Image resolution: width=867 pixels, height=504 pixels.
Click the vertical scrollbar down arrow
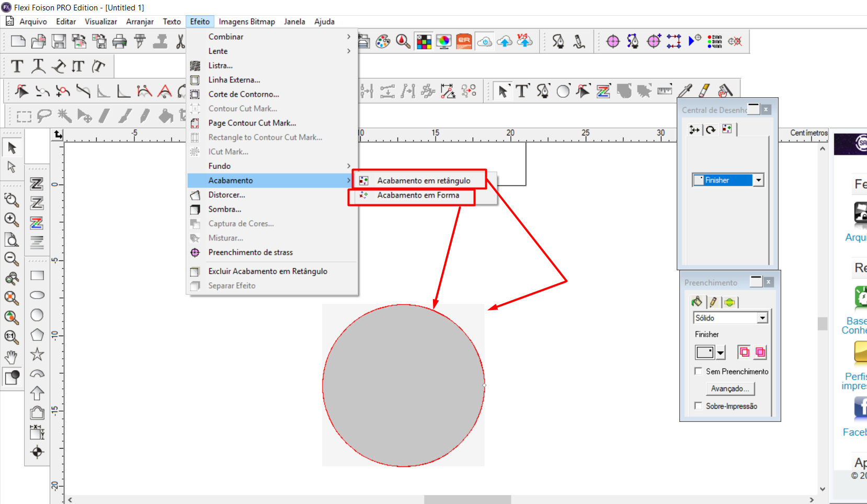[823, 489]
